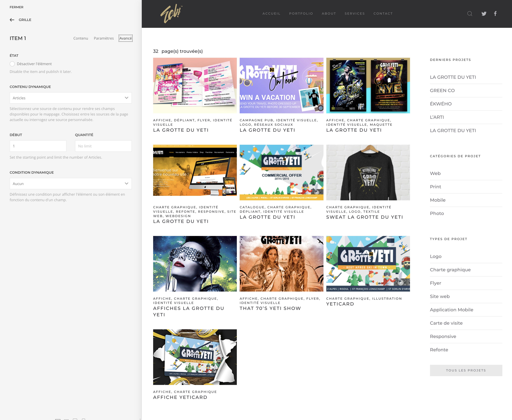Open the PORTFOLIO menu item

click(301, 13)
